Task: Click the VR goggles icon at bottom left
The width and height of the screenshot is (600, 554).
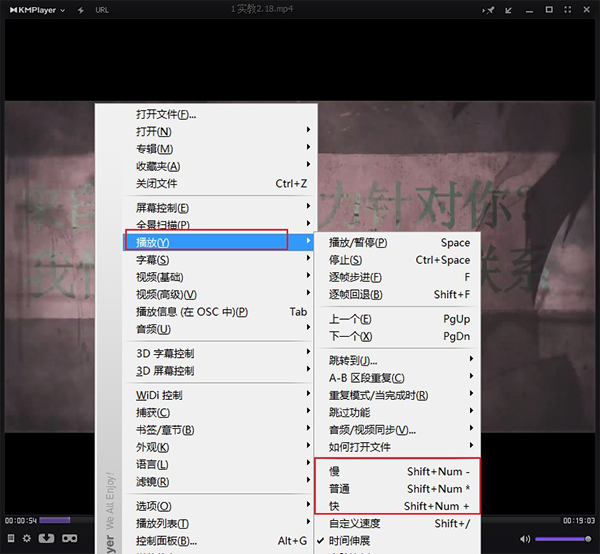Action: tap(70, 539)
